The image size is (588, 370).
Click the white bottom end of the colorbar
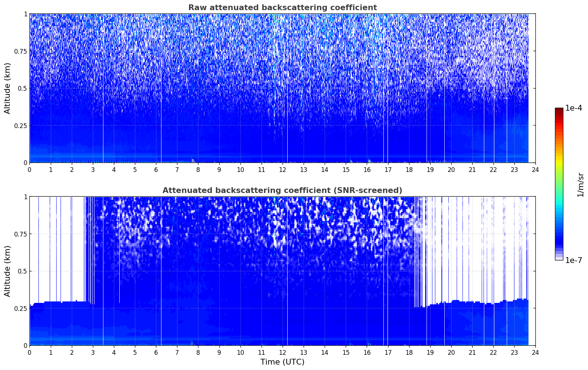click(x=559, y=258)
